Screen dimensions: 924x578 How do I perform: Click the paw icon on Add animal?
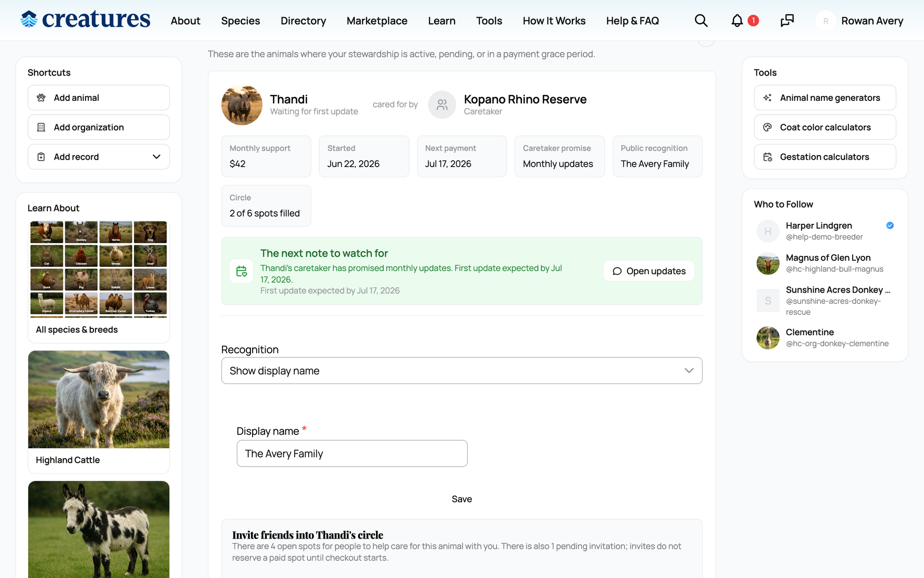coord(41,98)
